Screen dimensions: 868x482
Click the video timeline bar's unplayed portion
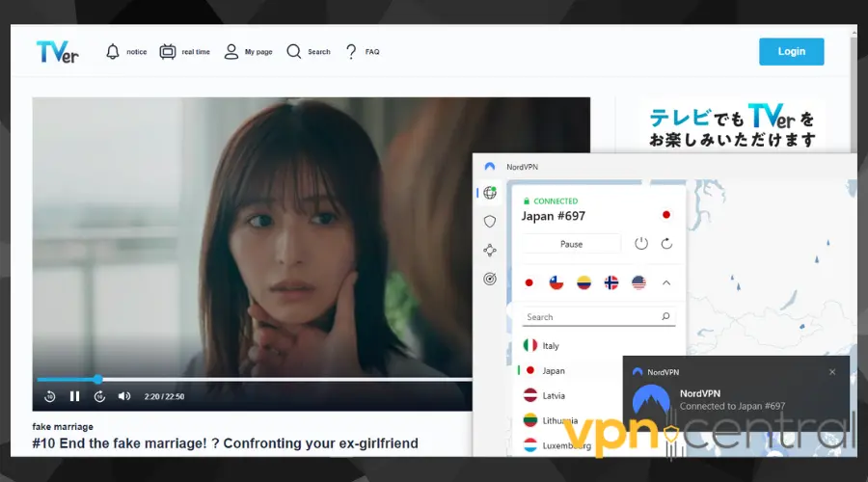(x=286, y=379)
